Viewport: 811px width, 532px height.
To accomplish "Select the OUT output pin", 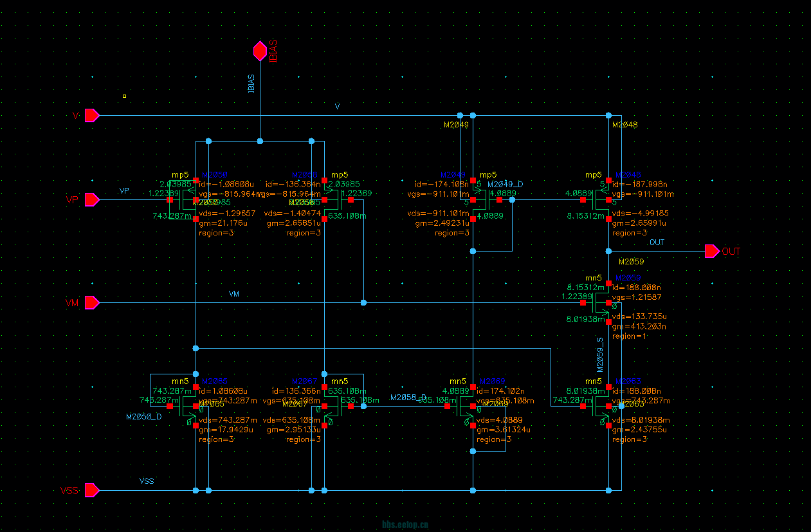I will pyautogui.click(x=712, y=251).
